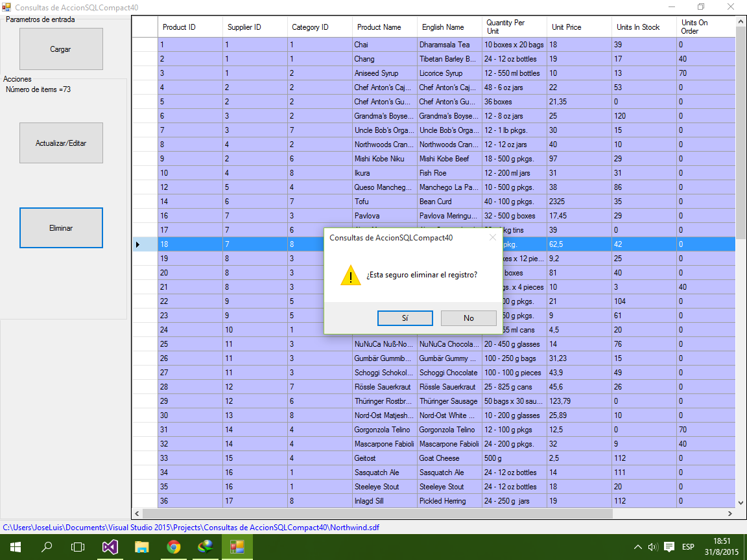
Task: Select the Product Name column header
Action: click(x=384, y=27)
